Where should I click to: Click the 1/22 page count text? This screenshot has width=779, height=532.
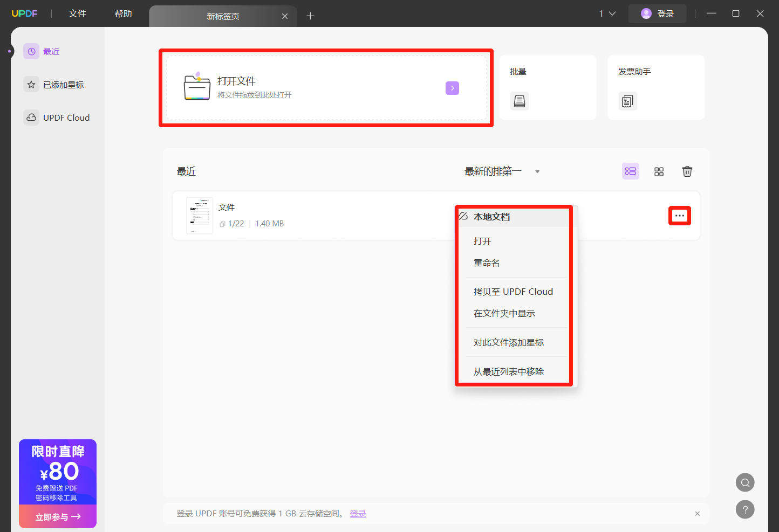(236, 224)
